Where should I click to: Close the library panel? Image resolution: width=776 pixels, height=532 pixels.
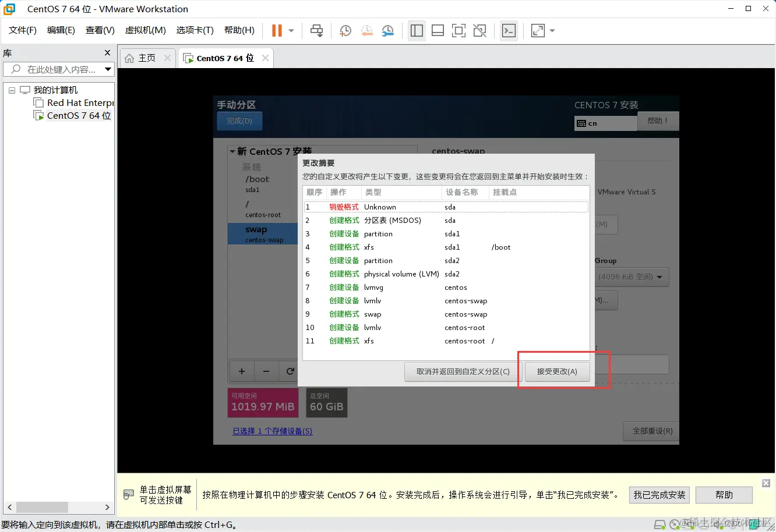point(107,53)
